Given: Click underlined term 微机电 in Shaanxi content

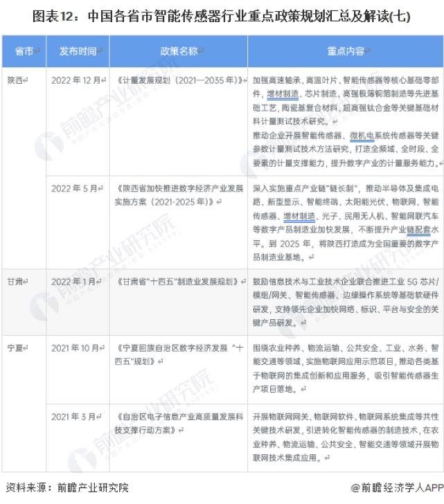Looking at the screenshot, I should [x=362, y=136].
